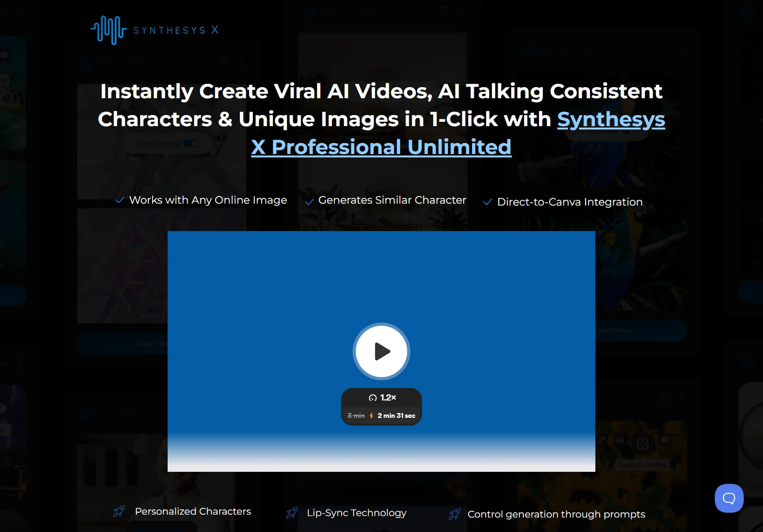Click the 'Generates Similar Character' text
The image size is (763, 532).
point(392,200)
